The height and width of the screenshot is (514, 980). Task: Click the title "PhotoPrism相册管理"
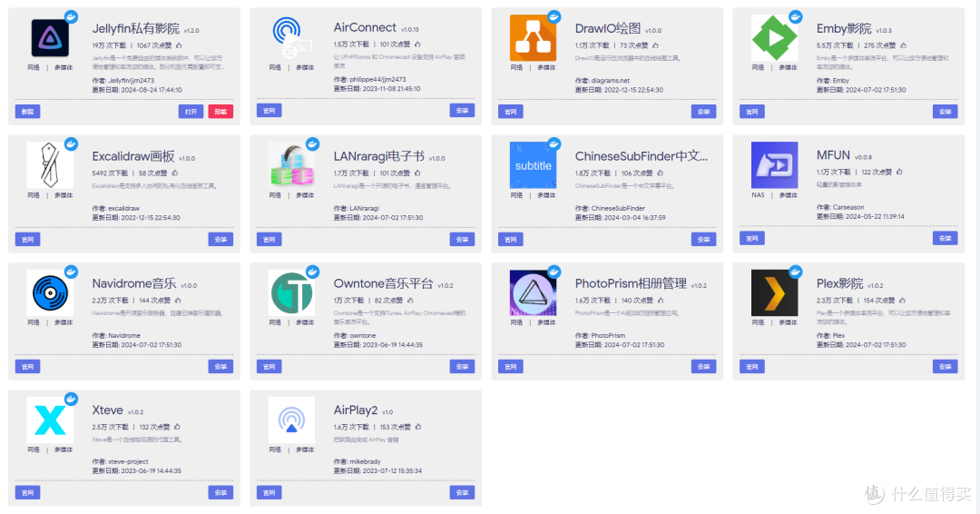[631, 284]
